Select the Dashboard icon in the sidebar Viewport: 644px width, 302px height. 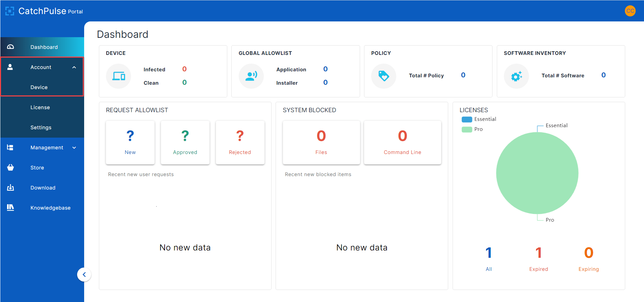10,47
